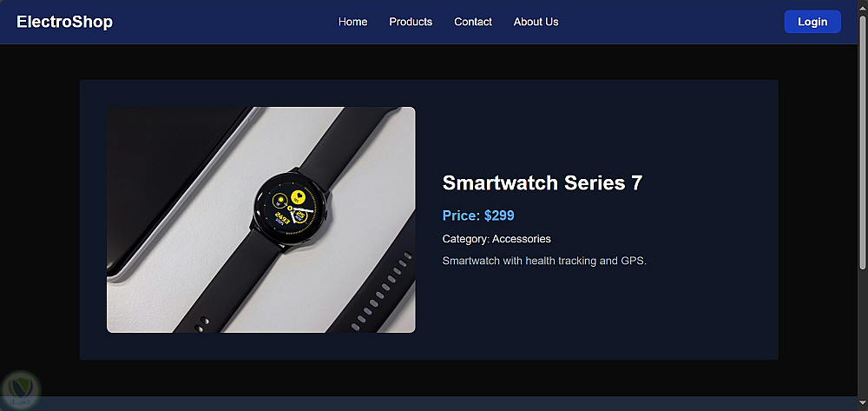Go to the Products menu item

pos(411,22)
